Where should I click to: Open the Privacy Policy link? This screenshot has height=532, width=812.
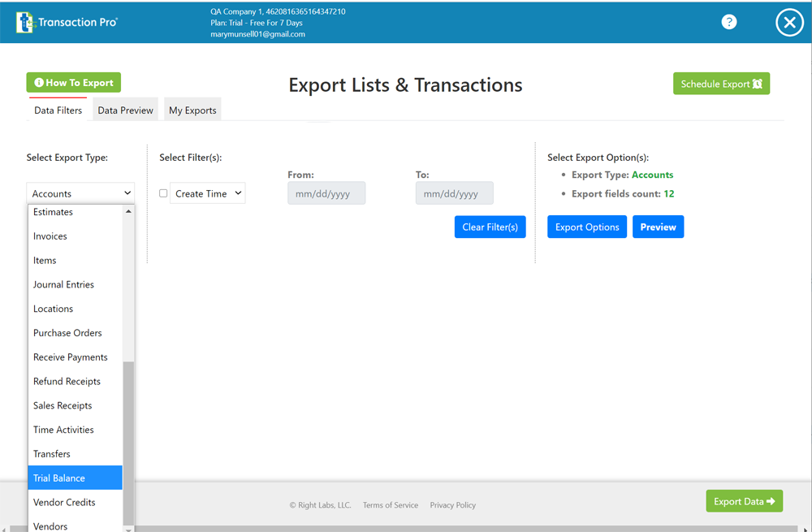coord(452,505)
